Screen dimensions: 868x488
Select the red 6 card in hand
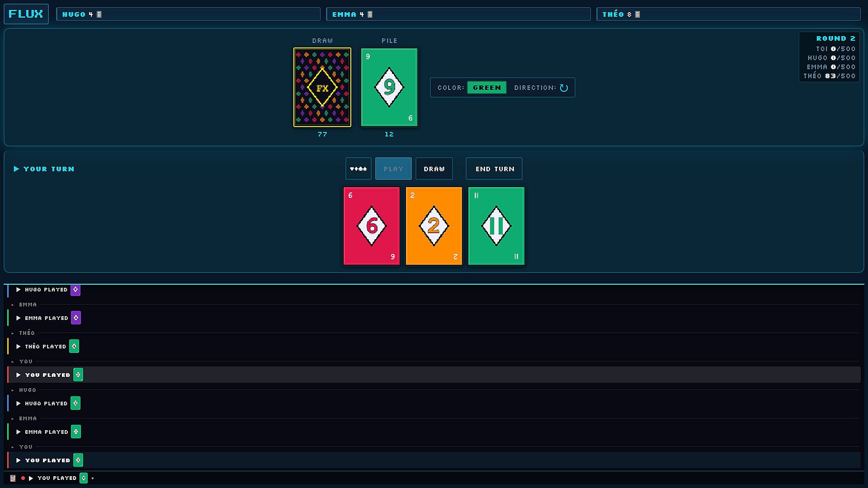[x=372, y=226]
